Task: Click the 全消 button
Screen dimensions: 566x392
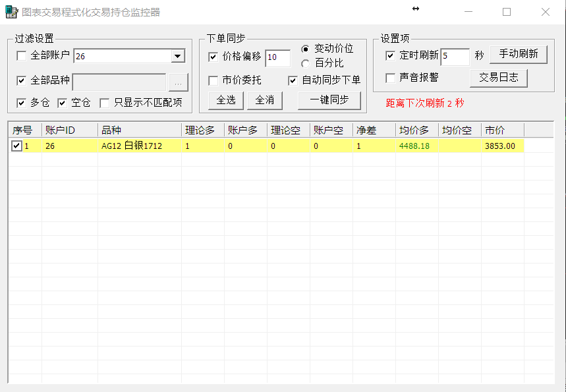Action: (x=265, y=100)
